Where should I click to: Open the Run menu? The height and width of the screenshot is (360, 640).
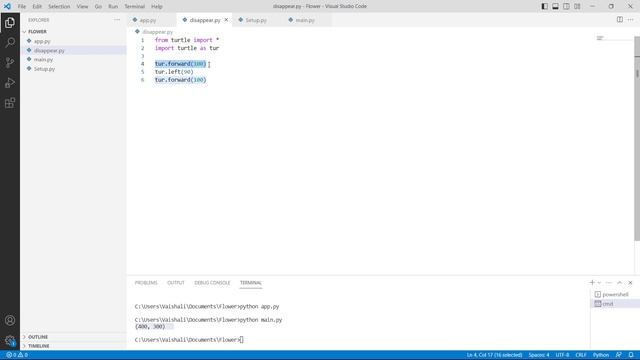coord(113,6)
